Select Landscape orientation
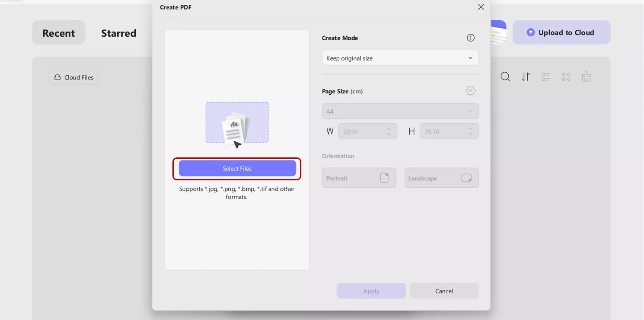Image resolution: width=644 pixels, height=320 pixels. (441, 178)
